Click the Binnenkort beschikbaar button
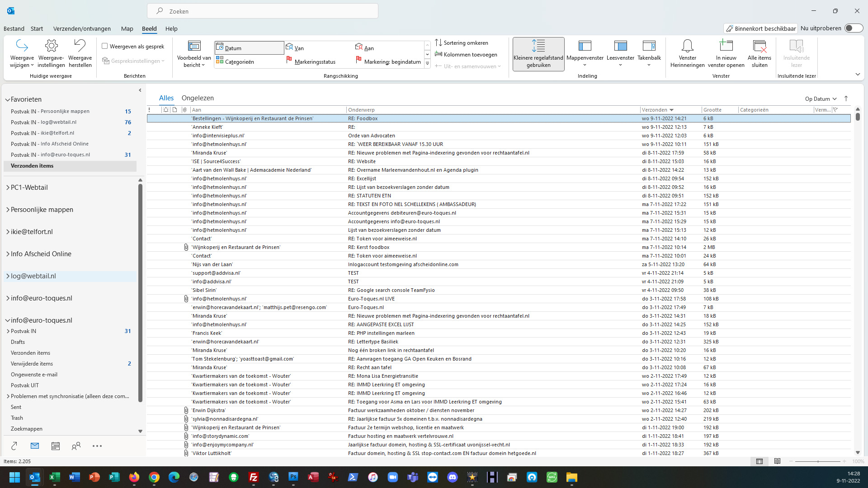 pyautogui.click(x=760, y=28)
